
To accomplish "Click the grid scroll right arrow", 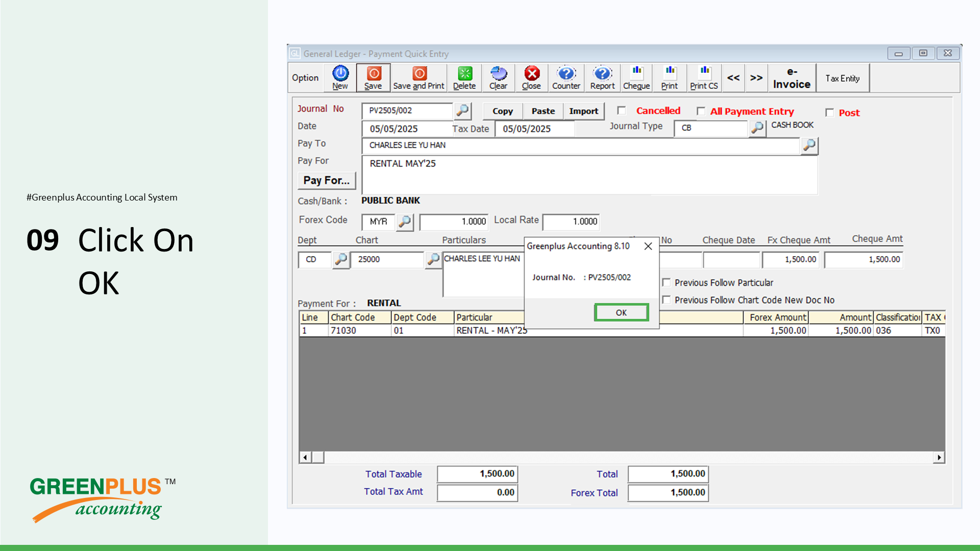I will point(939,458).
